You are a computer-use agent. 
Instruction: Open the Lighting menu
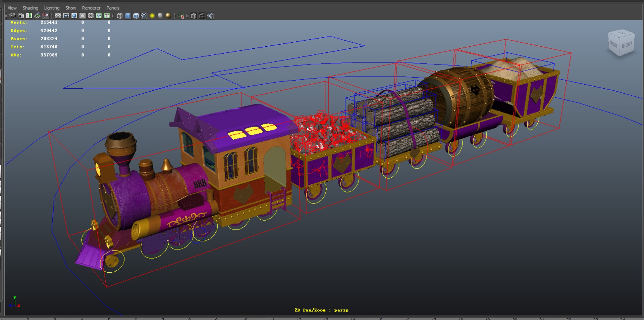click(52, 8)
